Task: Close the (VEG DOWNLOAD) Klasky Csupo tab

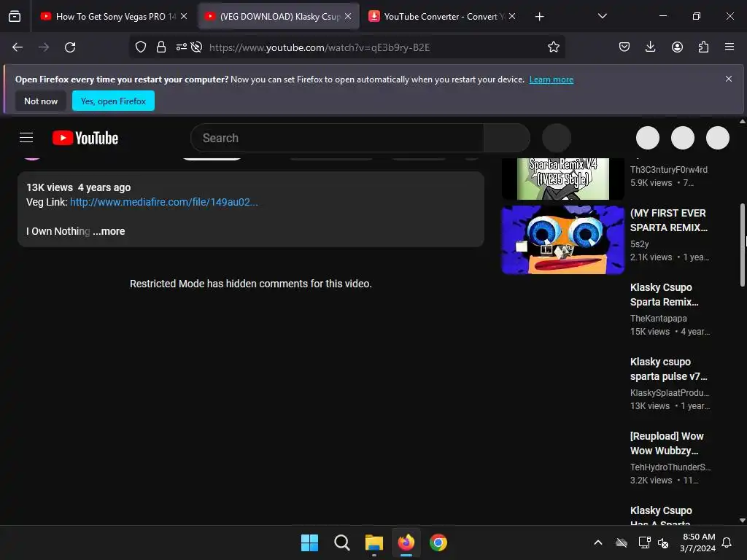Action: (348, 16)
